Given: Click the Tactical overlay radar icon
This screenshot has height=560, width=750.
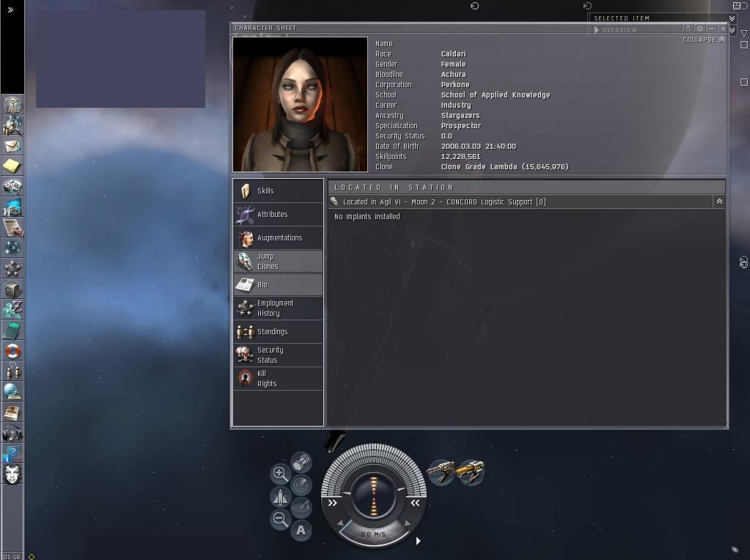Looking at the screenshot, I should click(301, 485).
